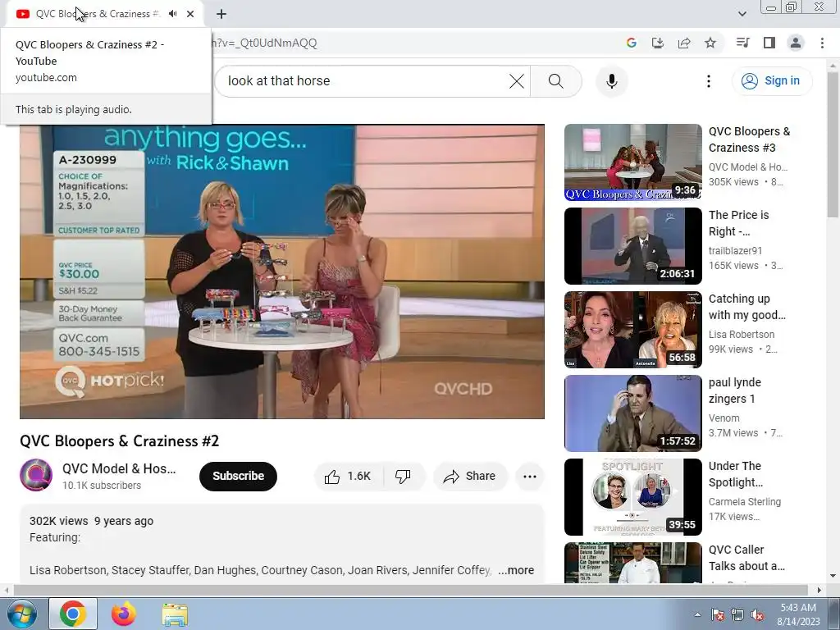Mute the tab using the speaker icon

point(172,14)
